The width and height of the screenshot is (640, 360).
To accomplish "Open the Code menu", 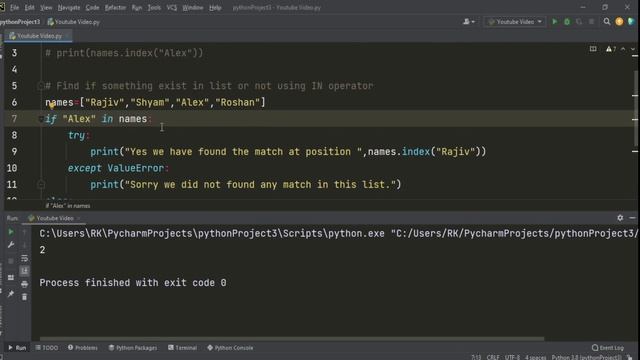I will pos(92,7).
